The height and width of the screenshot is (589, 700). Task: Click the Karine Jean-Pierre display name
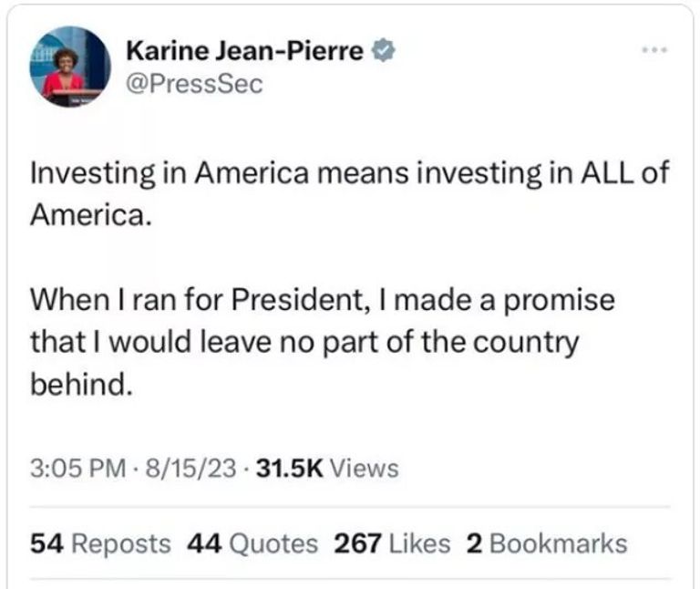tap(244, 52)
